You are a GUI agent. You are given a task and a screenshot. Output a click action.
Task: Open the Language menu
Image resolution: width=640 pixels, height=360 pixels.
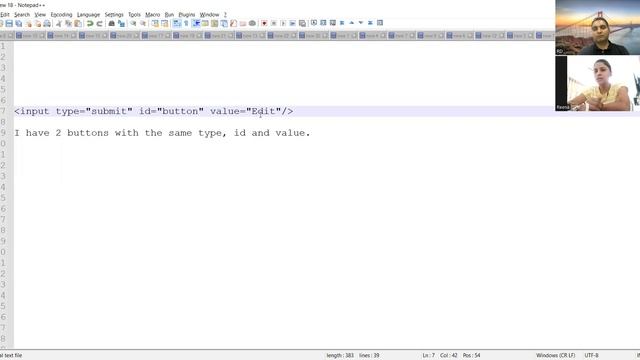tap(88, 14)
